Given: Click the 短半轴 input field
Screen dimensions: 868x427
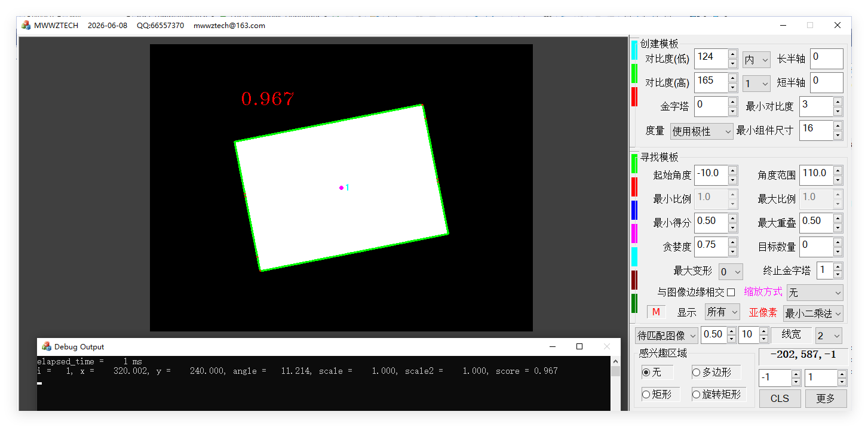Looking at the screenshot, I should pyautogui.click(x=827, y=82).
